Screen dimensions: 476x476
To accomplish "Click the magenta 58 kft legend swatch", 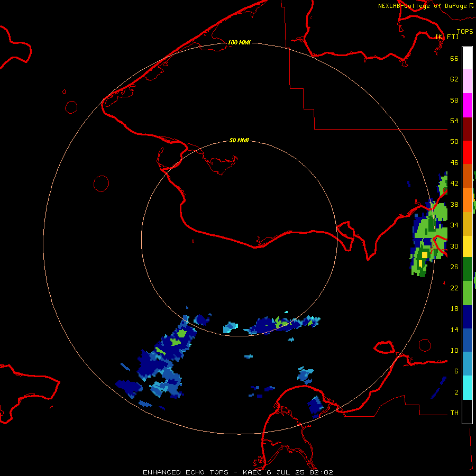I will pos(467,105).
